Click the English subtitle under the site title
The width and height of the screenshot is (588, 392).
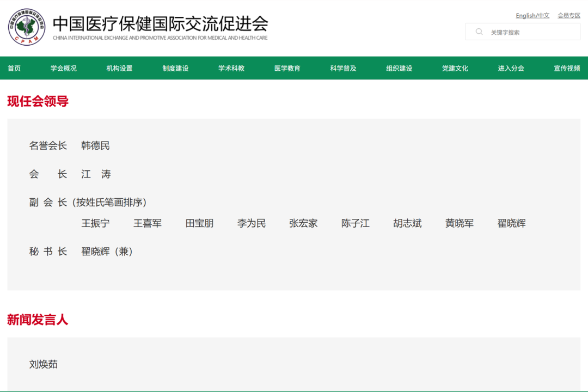(x=160, y=38)
